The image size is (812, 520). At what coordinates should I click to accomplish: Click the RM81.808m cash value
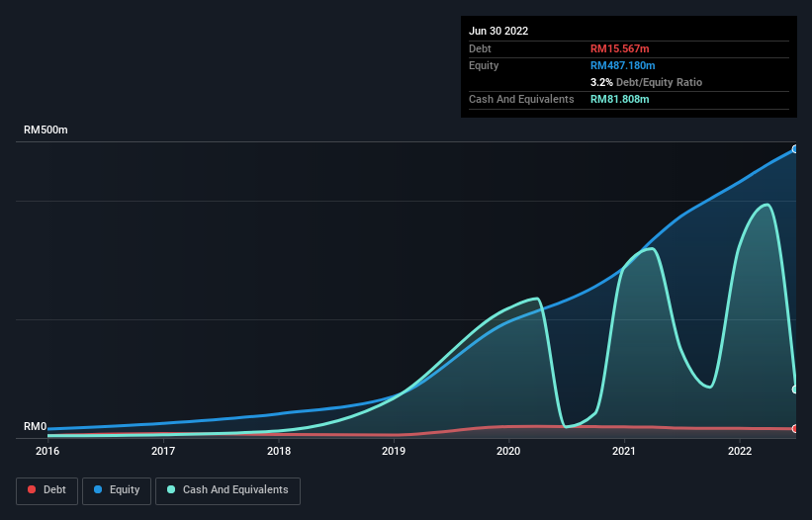point(619,99)
